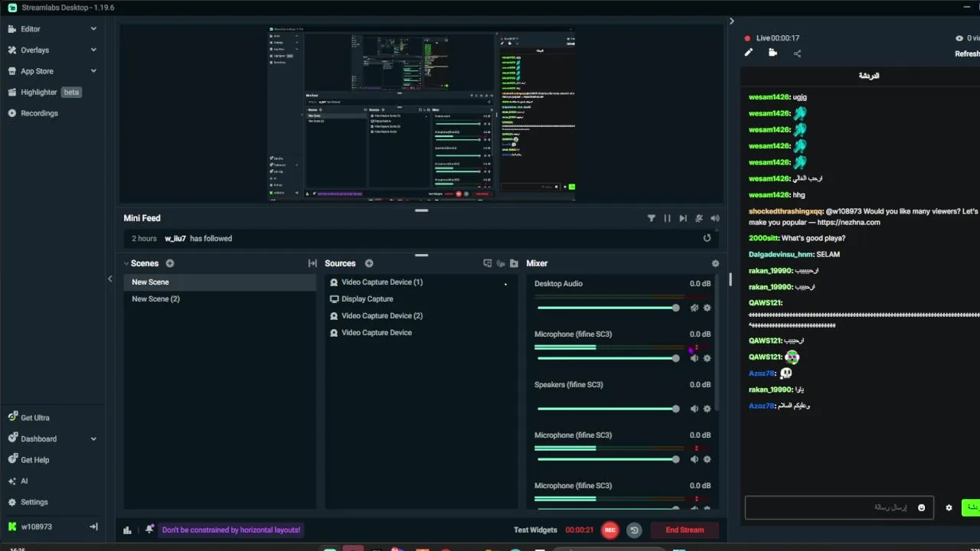Open audio sources icon in Sources header
The height and width of the screenshot is (551, 980).
(501, 263)
